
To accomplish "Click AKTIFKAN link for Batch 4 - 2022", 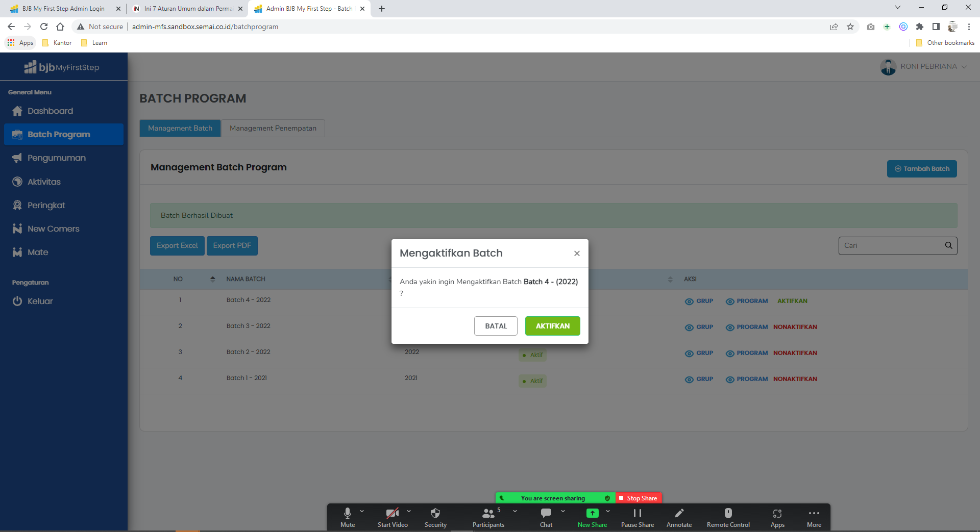I will click(x=792, y=301).
